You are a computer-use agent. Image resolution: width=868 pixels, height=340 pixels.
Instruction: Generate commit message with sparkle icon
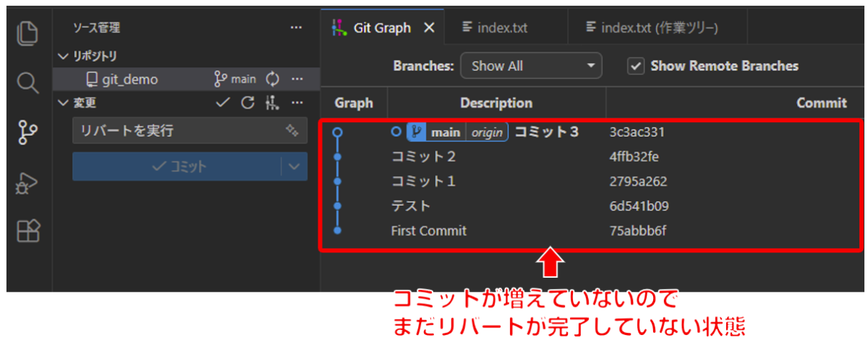click(x=292, y=131)
